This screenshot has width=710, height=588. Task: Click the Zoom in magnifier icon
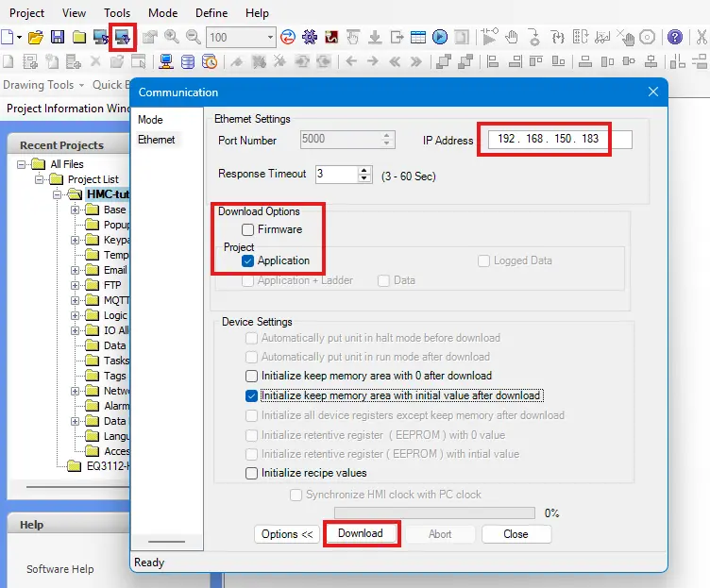click(x=172, y=38)
